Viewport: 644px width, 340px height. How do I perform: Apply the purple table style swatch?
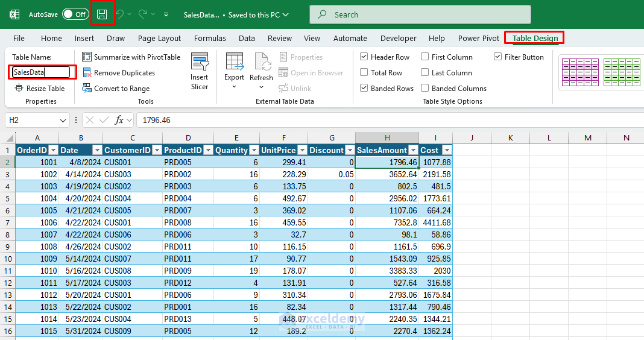pyautogui.click(x=580, y=72)
